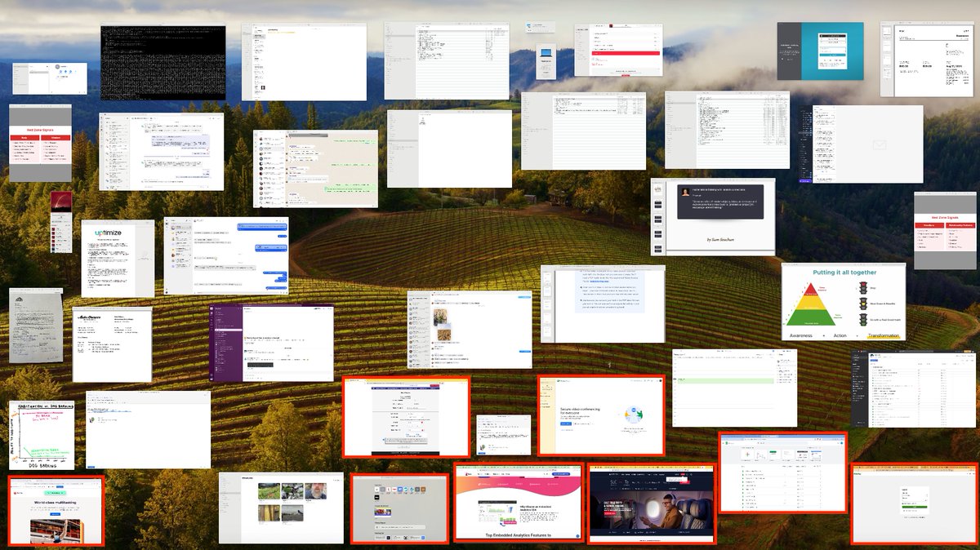Select the airplane passenger website window
The width and height of the screenshot is (980, 550).
point(651,503)
